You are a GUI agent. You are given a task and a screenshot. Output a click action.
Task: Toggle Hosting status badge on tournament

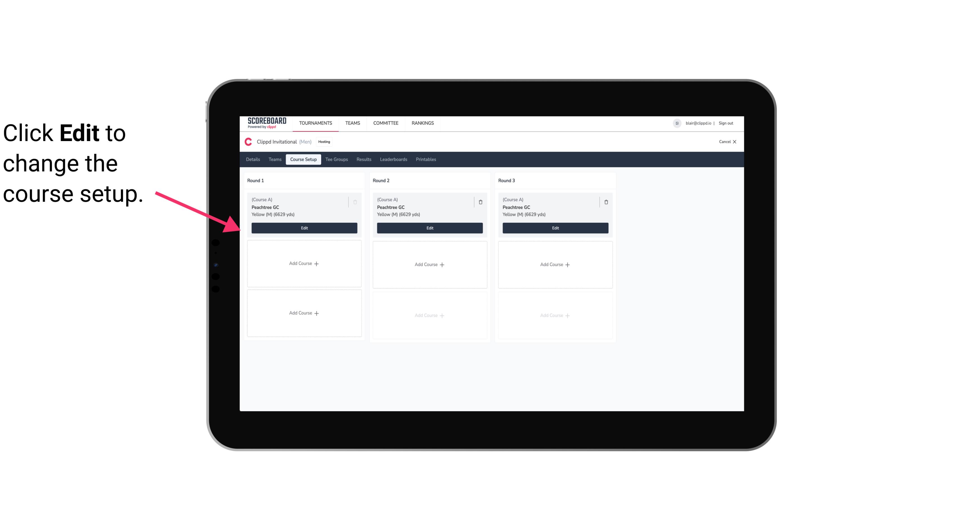324,142
